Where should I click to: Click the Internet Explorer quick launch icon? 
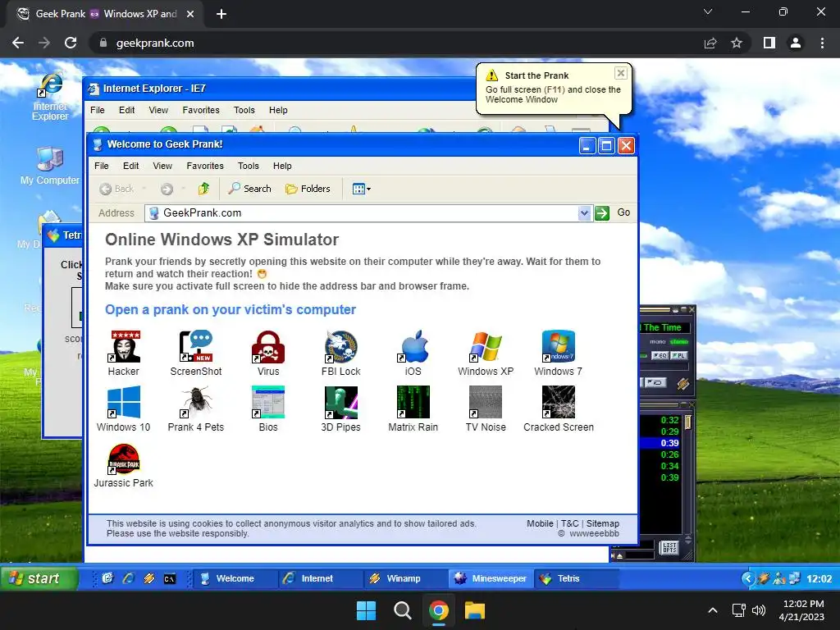pyautogui.click(x=129, y=578)
